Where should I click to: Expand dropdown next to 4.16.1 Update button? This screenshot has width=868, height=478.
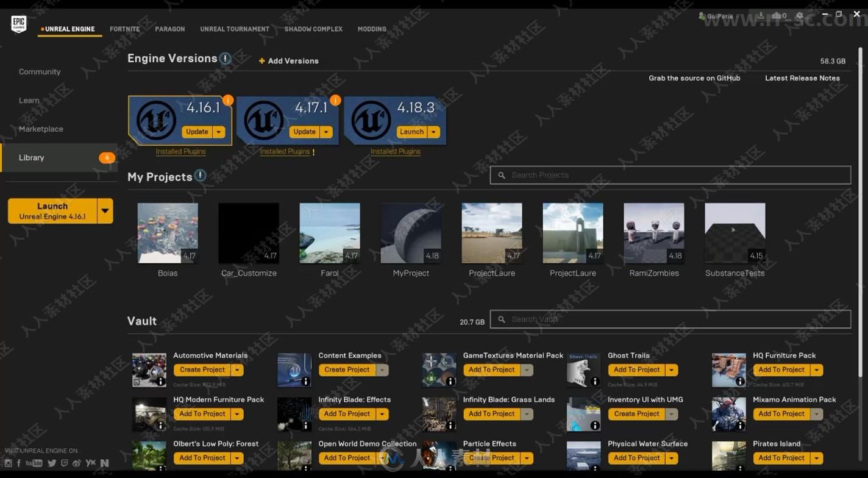[219, 132]
